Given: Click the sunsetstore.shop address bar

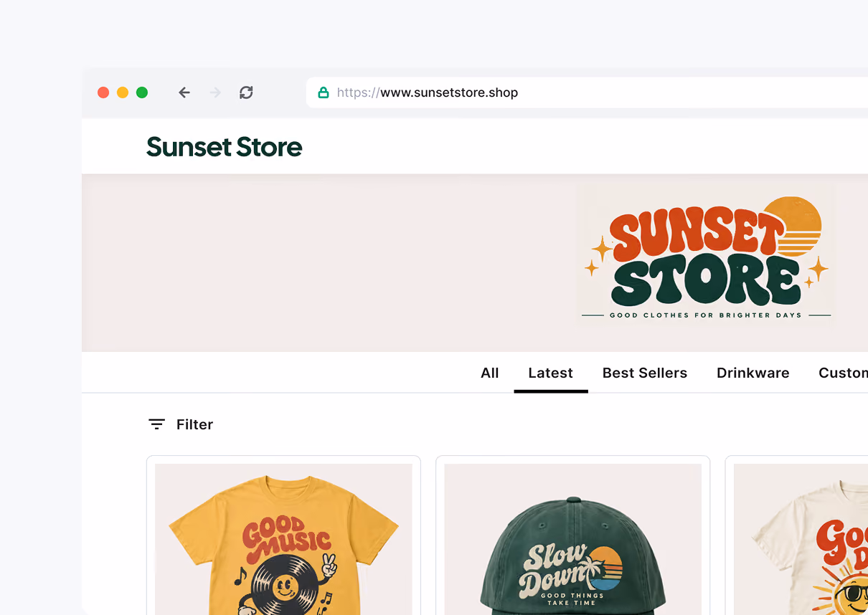Looking at the screenshot, I should (587, 92).
